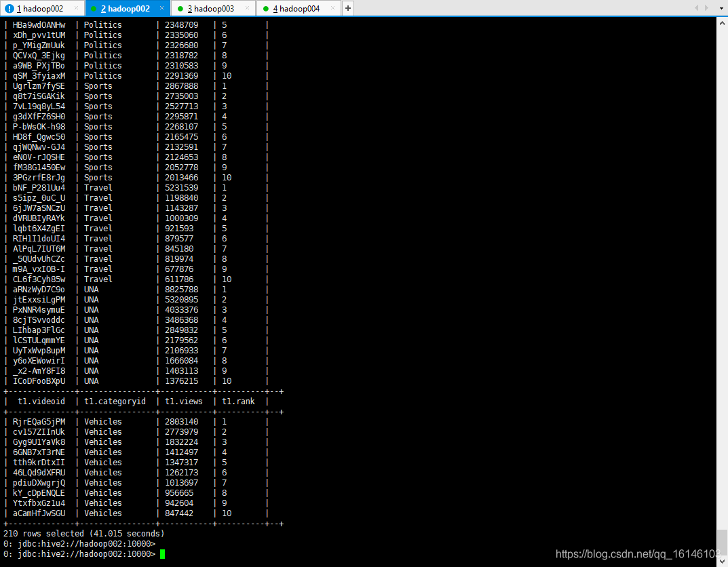The image size is (728, 567).
Task: Click the 210 rows selected status line
Action: (84, 534)
